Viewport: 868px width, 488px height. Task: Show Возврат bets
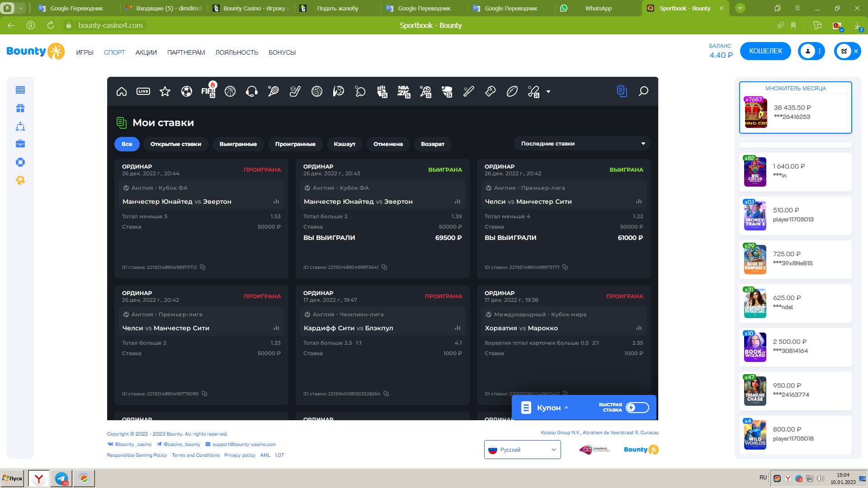click(x=433, y=144)
